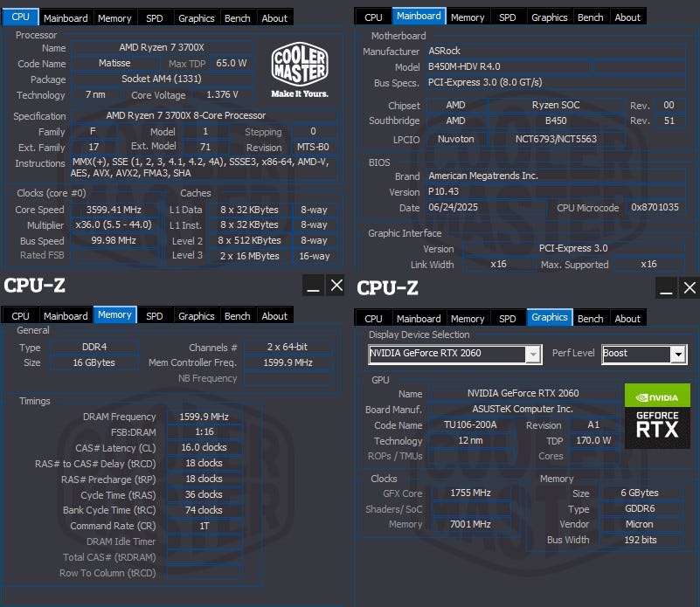Click Mem Controller Freq. 1599.9 MHz value
The image size is (700, 607).
click(x=288, y=362)
